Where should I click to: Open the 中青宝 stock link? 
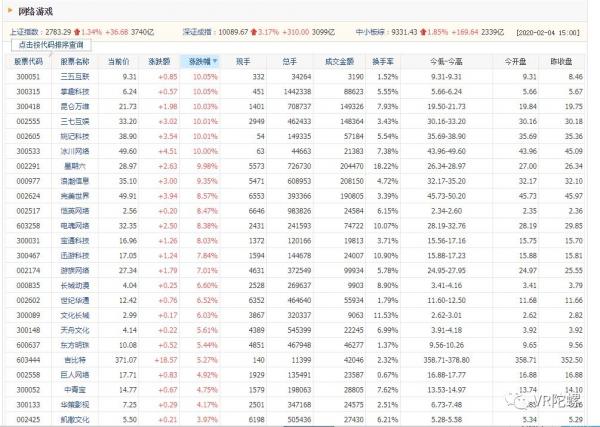pos(75,390)
